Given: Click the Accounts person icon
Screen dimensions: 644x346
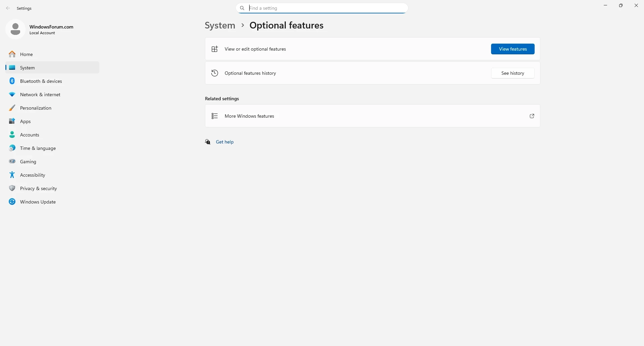Looking at the screenshot, I should pyautogui.click(x=12, y=134).
